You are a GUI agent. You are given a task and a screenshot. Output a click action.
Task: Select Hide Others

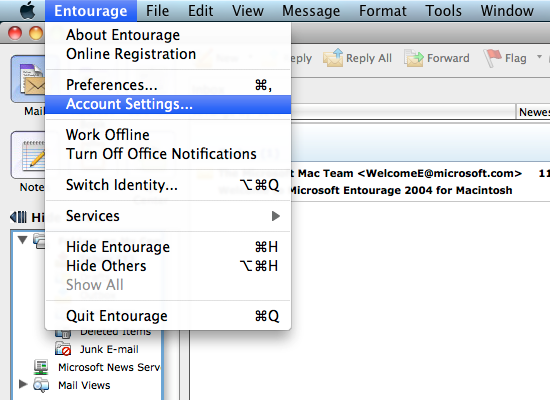tap(168, 266)
